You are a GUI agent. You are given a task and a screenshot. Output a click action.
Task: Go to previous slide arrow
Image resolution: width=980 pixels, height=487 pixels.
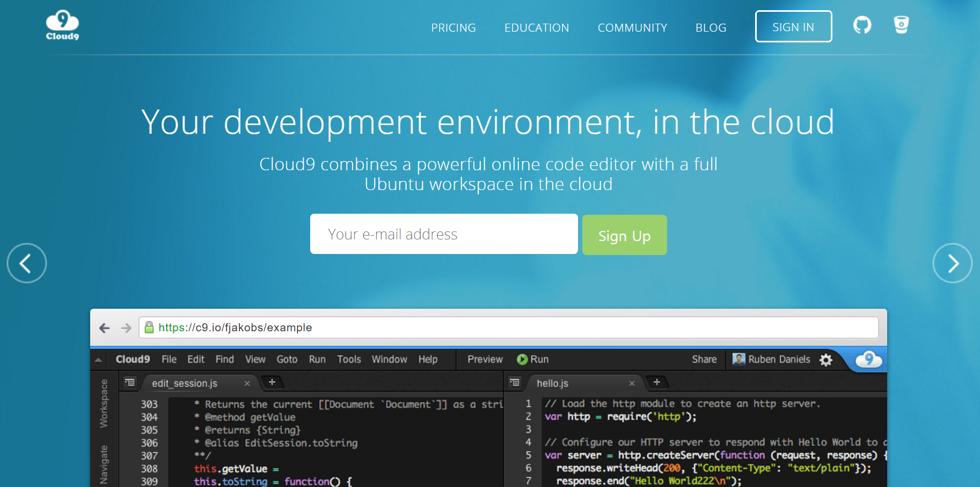(27, 263)
